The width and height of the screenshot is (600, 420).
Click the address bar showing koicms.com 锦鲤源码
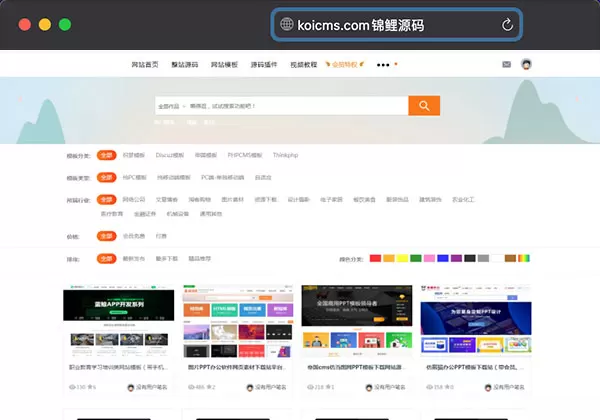(396, 25)
